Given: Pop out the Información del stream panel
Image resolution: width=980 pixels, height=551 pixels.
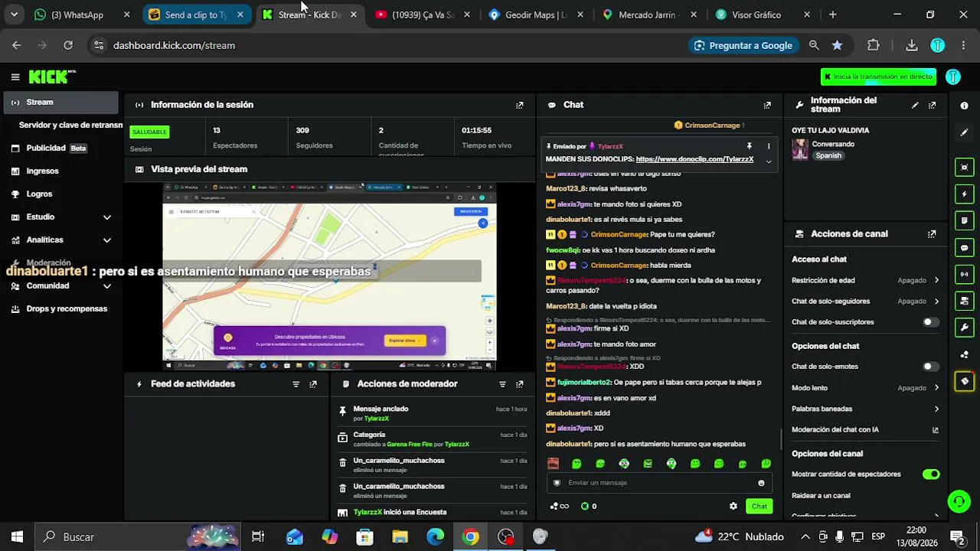Looking at the screenshot, I should [932, 105].
